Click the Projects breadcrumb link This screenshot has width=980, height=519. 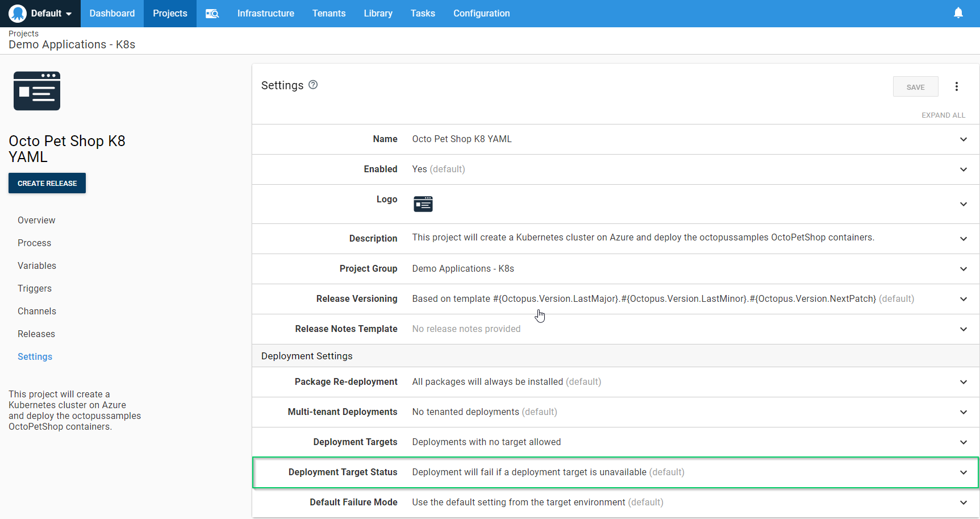(23, 34)
